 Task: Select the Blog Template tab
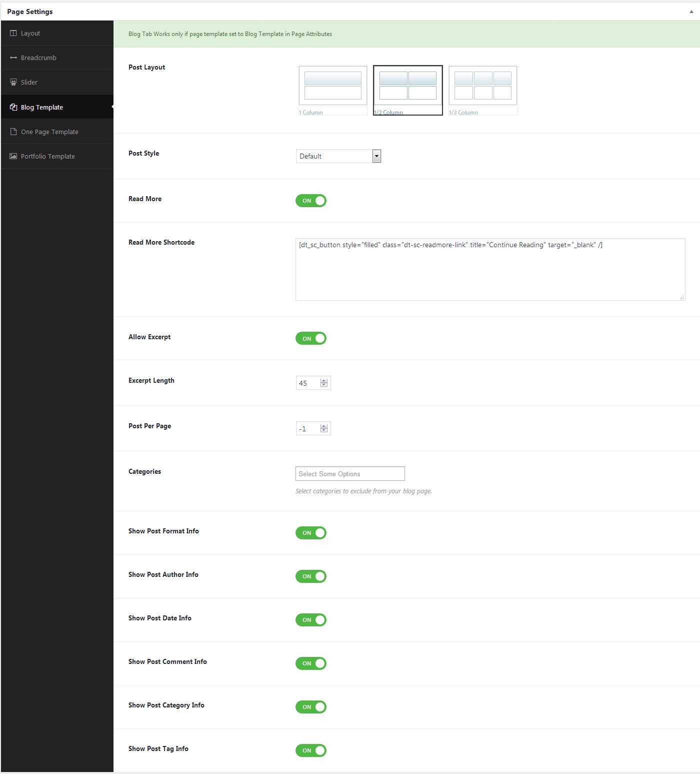click(57, 107)
